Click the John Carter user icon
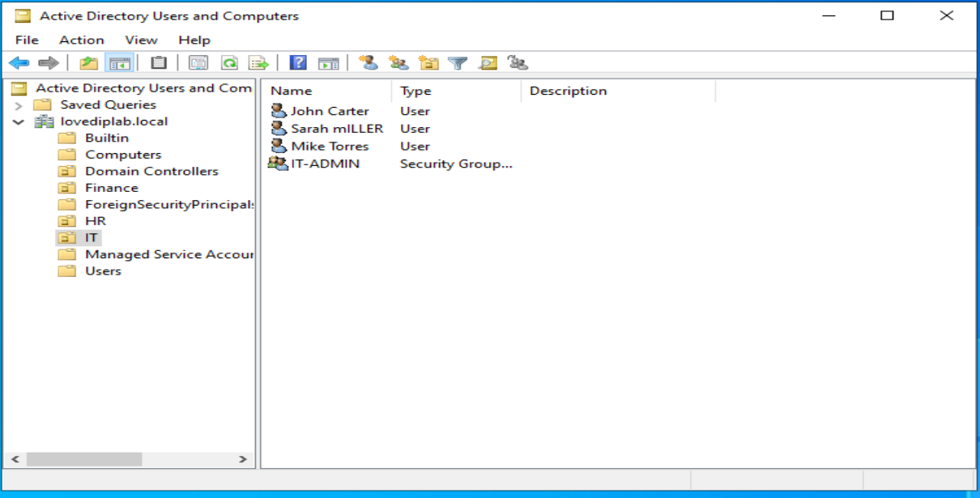 279,111
